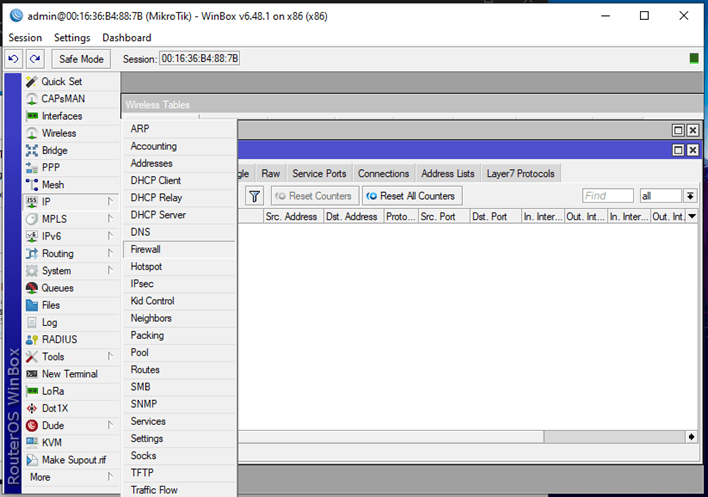Switch to the Layer7 Protocols tab
This screenshot has width=708, height=497.
point(521,174)
